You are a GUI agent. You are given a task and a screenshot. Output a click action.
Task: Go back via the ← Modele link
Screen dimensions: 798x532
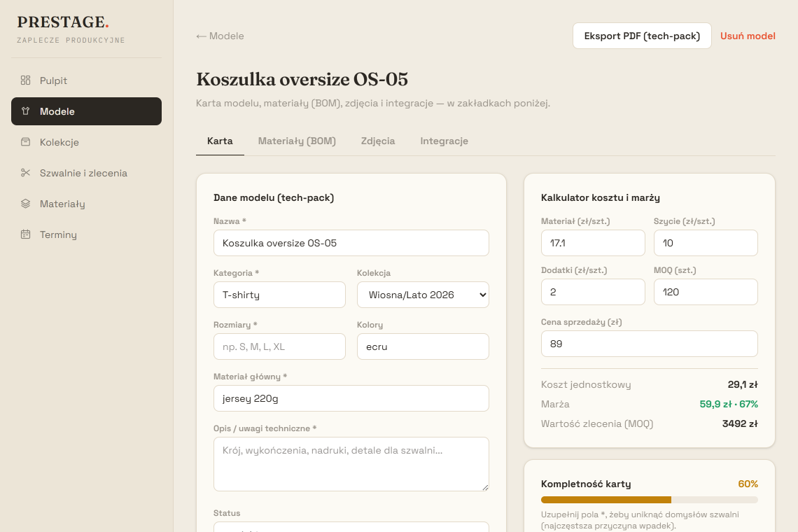(x=220, y=36)
